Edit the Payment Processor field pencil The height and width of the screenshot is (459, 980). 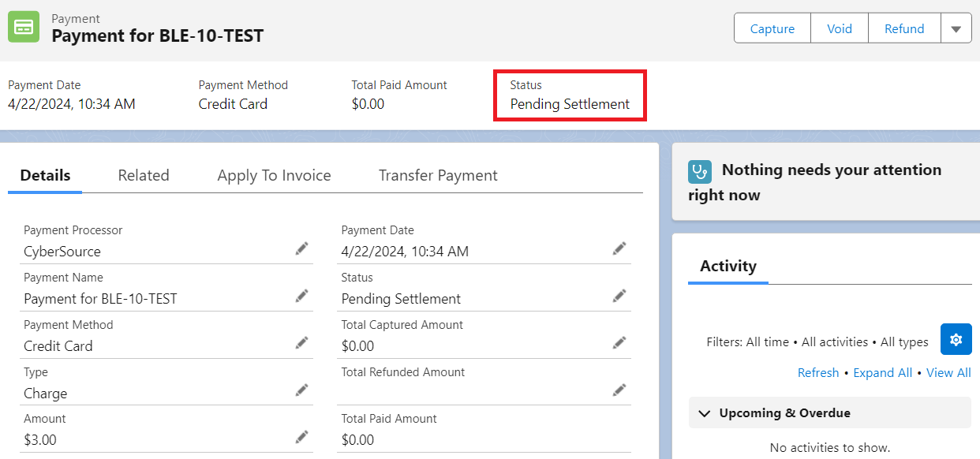point(301,248)
